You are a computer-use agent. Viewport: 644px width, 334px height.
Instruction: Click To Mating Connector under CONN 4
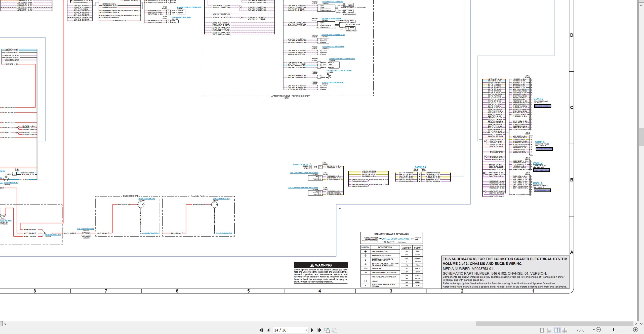coord(542,170)
